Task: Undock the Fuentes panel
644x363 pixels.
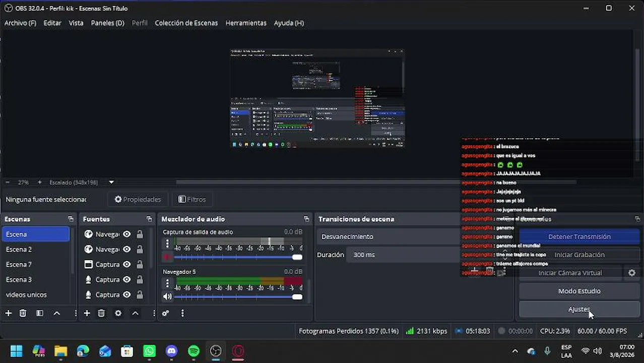Action: pos(149,219)
